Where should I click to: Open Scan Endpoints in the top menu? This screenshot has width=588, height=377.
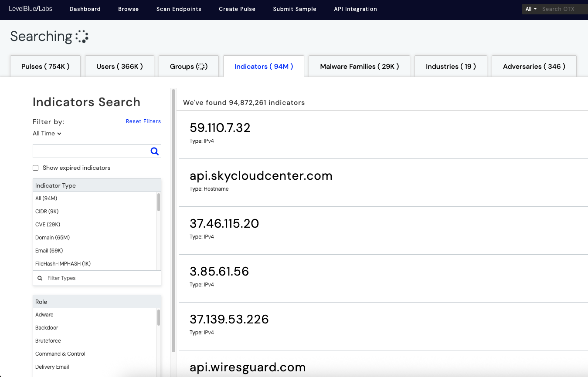[179, 9]
